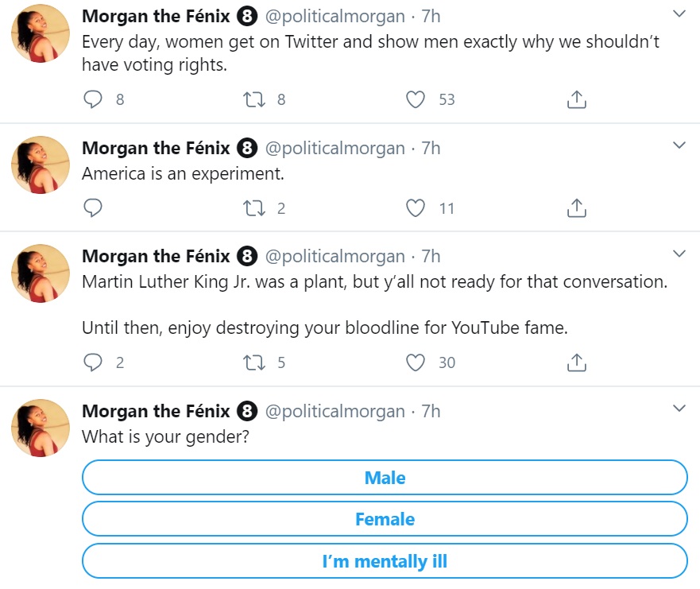Expand options for 'America is an experiment' tweet
The height and width of the screenshot is (589, 700).
pyautogui.click(x=679, y=145)
